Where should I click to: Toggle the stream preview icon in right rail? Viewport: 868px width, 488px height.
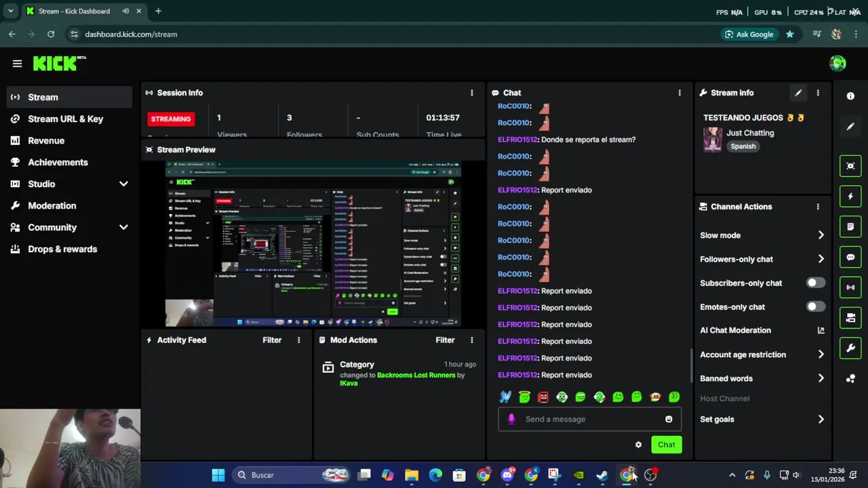pos(850,166)
